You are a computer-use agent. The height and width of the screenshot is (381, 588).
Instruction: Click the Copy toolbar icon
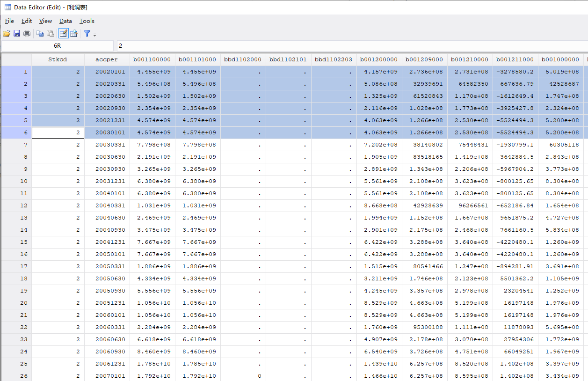coord(40,33)
